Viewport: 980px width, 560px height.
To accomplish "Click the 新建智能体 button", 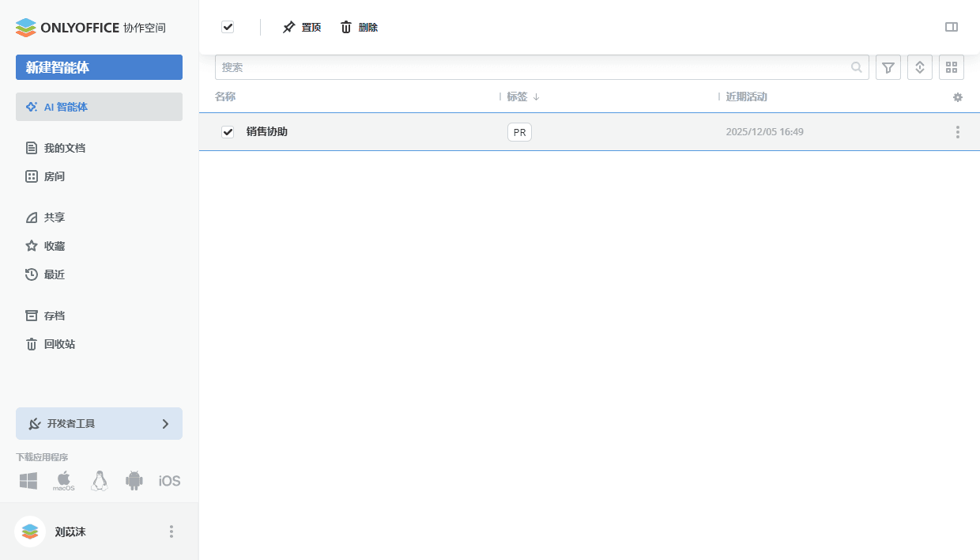I will (x=99, y=67).
